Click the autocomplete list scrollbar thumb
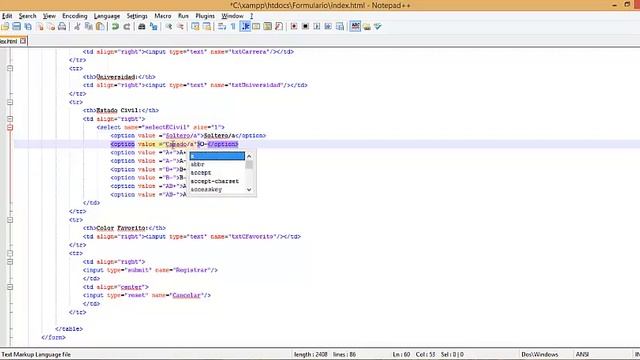 [x=249, y=164]
